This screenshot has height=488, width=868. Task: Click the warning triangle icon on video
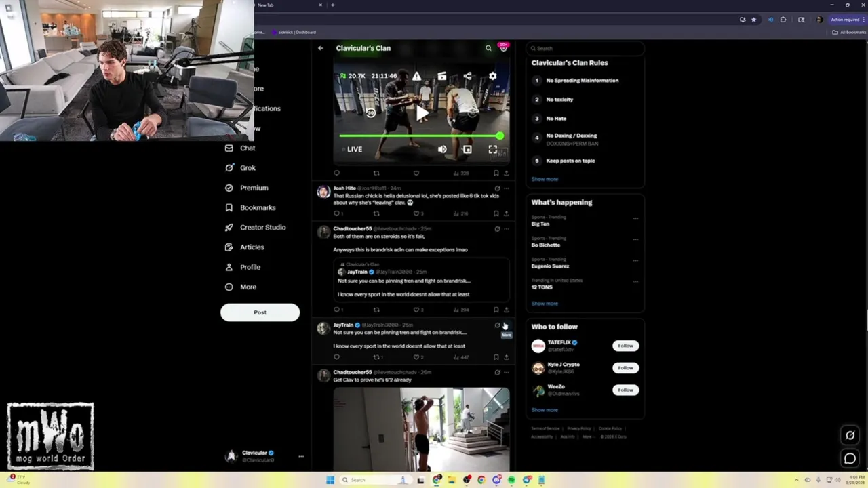pyautogui.click(x=416, y=76)
